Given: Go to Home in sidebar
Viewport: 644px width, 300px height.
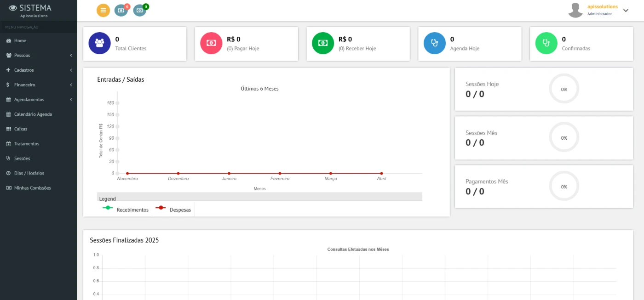Looking at the screenshot, I should (20, 41).
